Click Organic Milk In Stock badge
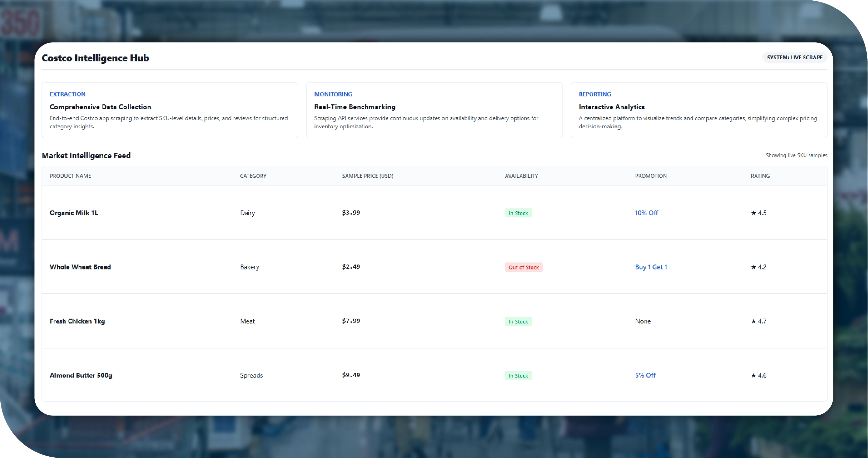 coord(518,213)
